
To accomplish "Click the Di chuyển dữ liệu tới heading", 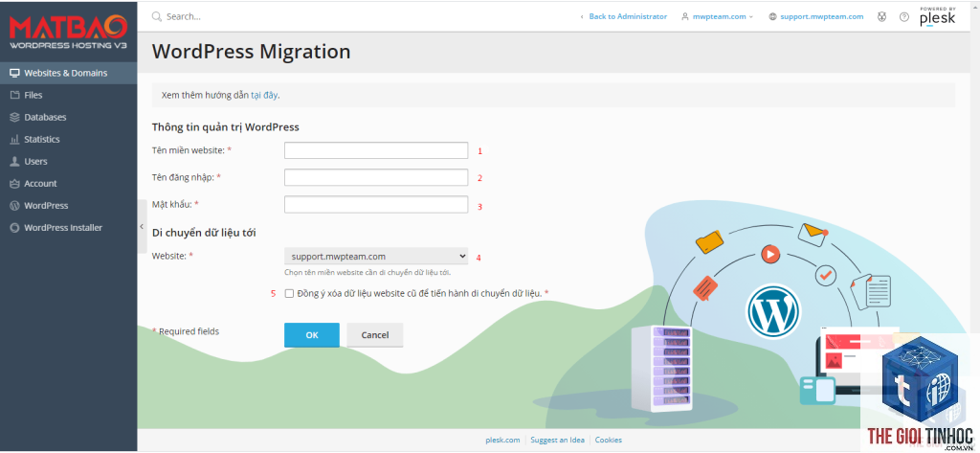I will pos(205,233).
